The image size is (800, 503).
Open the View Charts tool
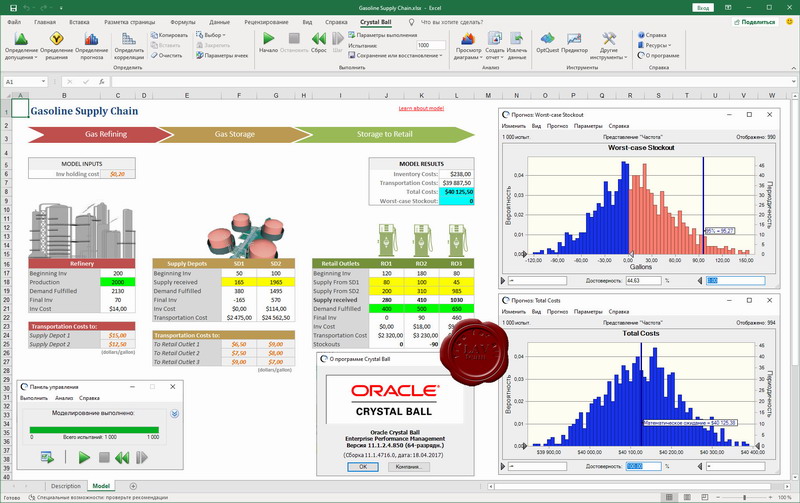[468, 46]
